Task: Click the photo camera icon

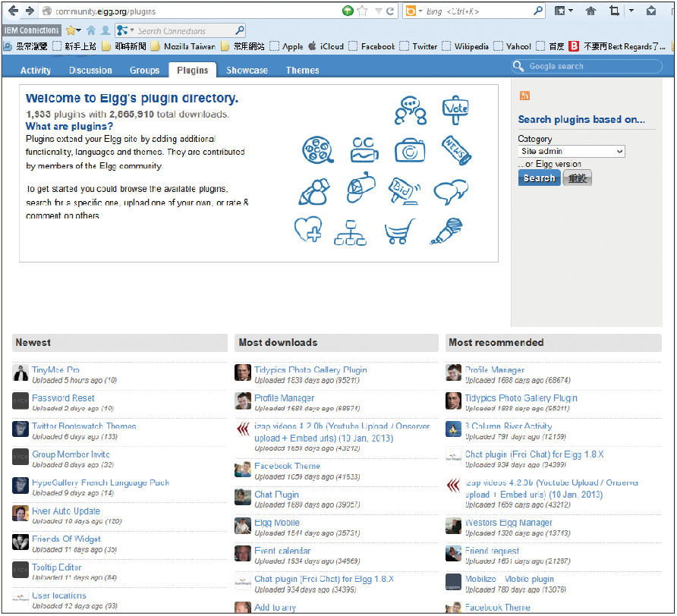Action: (x=410, y=150)
